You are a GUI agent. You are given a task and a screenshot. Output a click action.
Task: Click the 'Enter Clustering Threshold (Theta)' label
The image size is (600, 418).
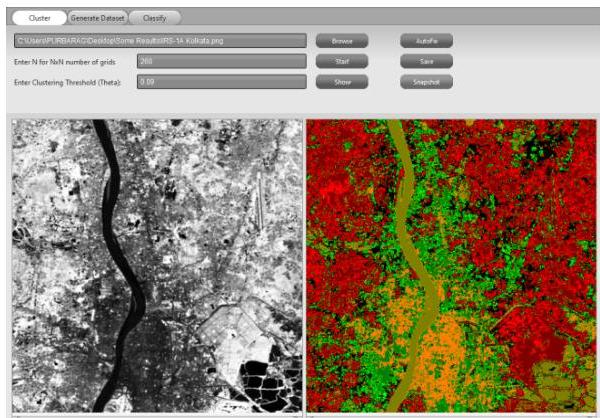point(67,82)
